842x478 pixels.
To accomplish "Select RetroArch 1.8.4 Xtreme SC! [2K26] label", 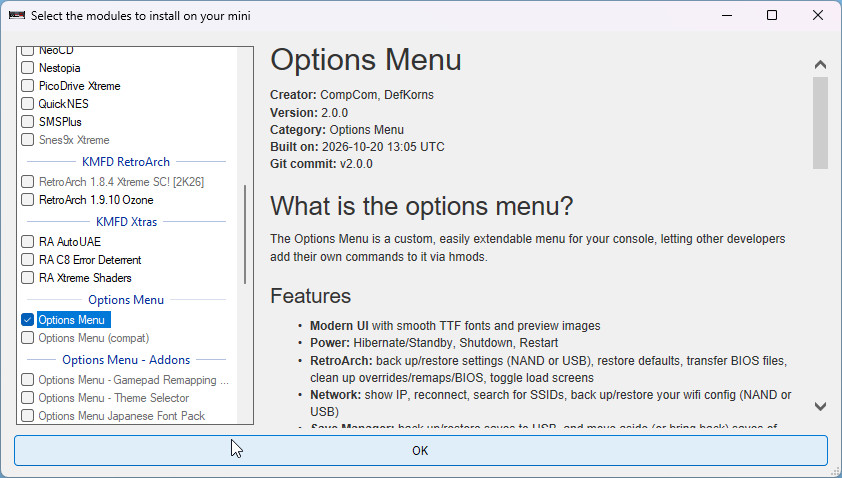I will (x=121, y=182).
